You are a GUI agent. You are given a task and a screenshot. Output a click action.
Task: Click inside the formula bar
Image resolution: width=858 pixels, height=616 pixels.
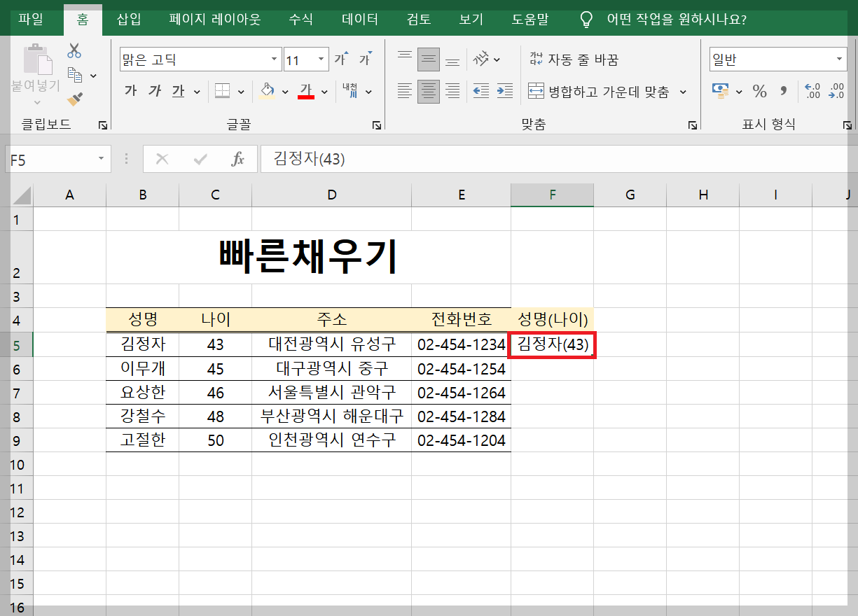pyautogui.click(x=420, y=158)
